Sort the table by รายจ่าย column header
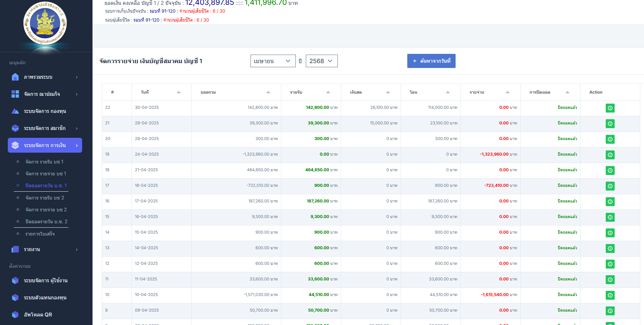 coord(490,92)
